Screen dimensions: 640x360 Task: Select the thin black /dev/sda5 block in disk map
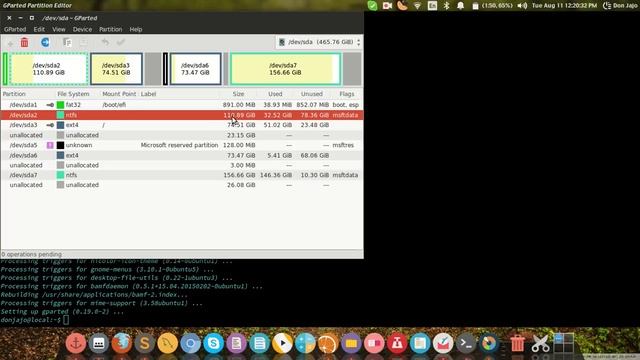(165, 69)
